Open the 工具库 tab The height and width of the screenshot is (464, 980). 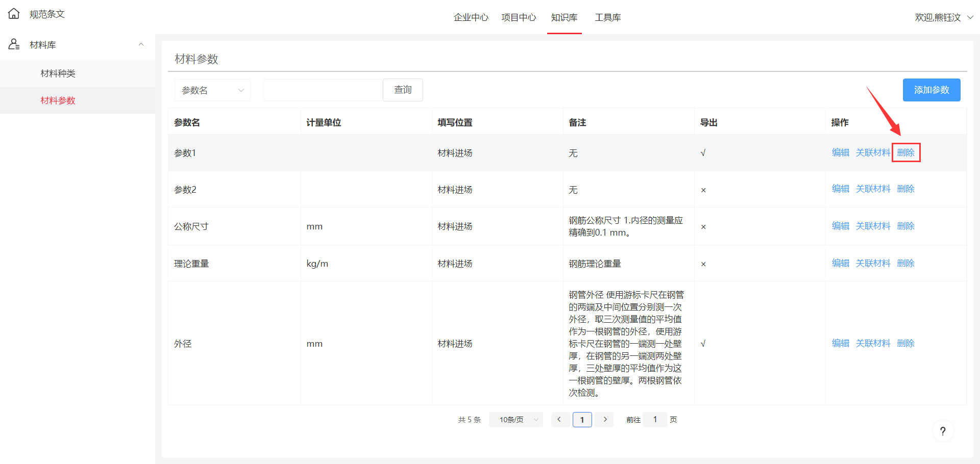[607, 17]
